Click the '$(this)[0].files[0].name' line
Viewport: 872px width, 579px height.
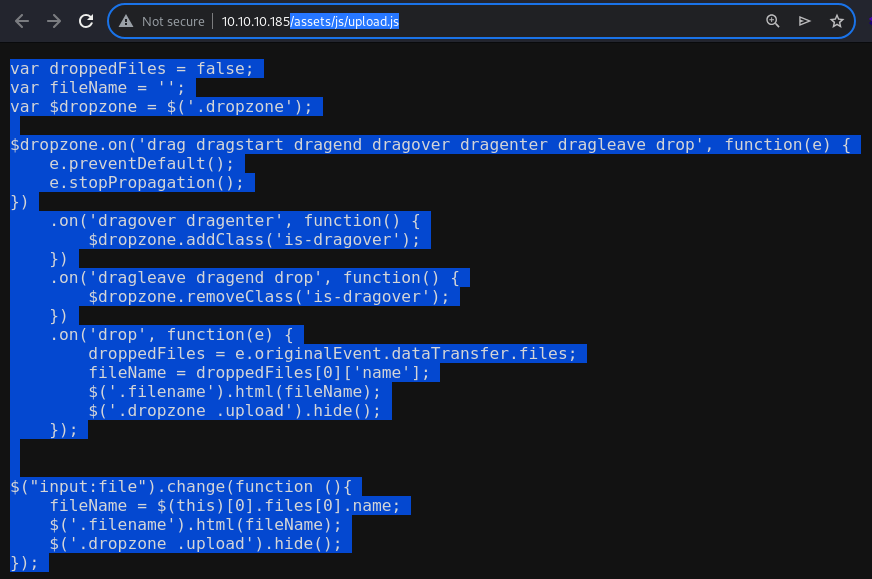coord(225,506)
